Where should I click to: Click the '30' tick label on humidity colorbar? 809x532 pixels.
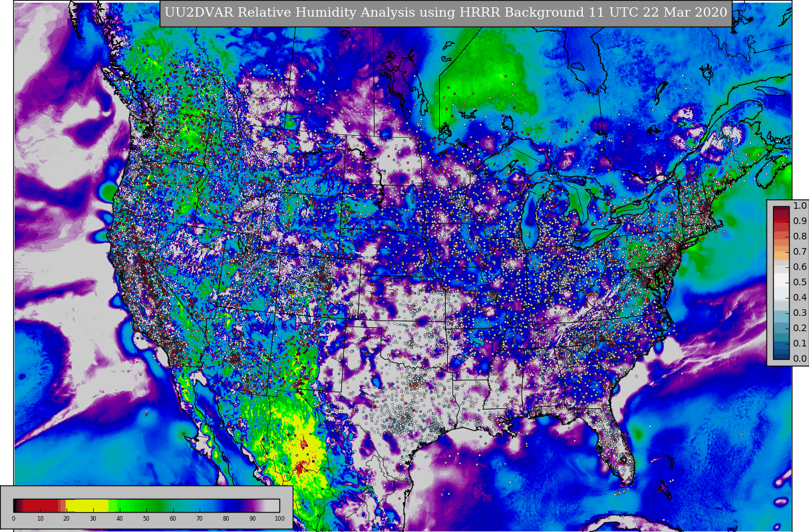pyautogui.click(x=93, y=519)
